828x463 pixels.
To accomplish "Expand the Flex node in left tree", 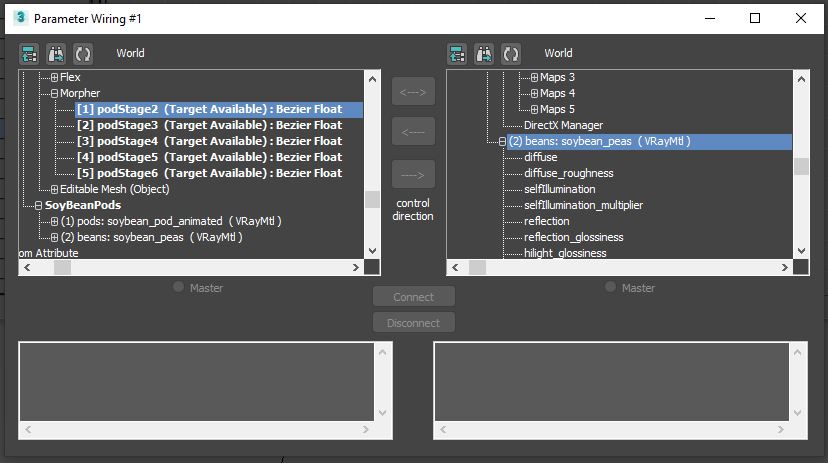I will tap(55, 77).
